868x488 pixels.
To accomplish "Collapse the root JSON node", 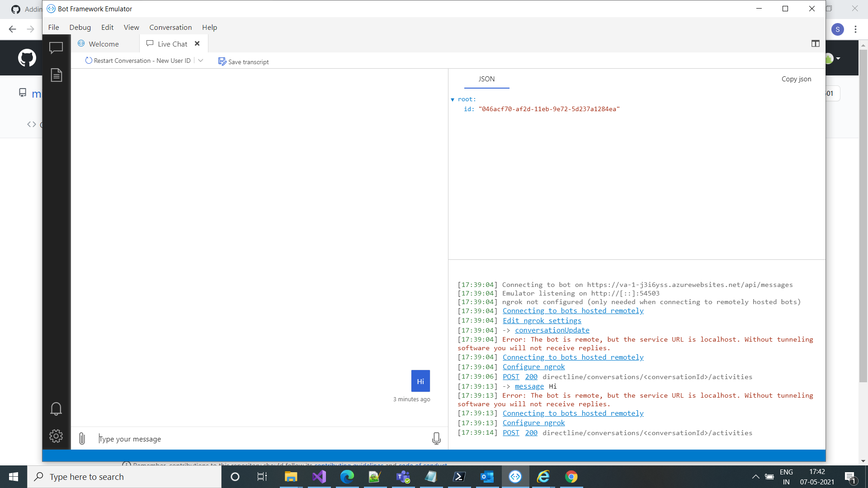I will [453, 99].
